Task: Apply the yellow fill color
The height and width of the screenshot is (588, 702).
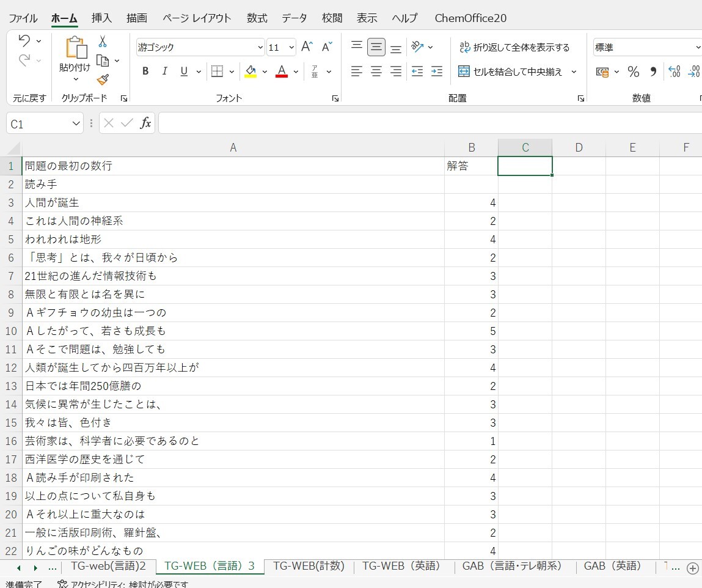Action: click(250, 72)
